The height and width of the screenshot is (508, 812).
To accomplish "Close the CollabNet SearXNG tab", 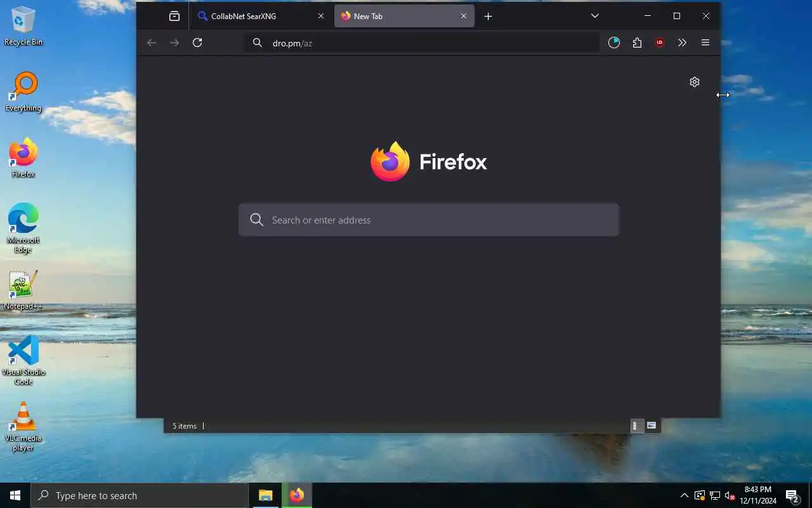I will pos(320,16).
